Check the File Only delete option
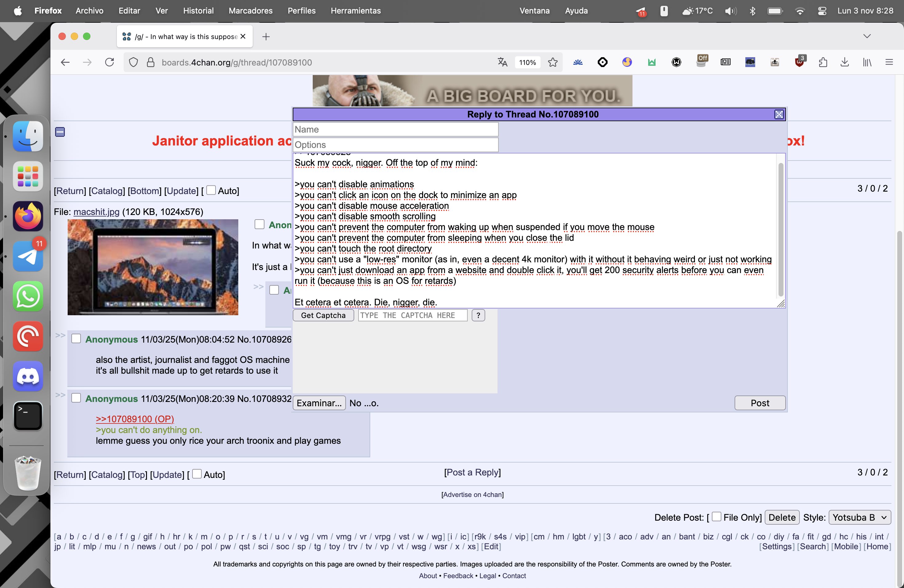The height and width of the screenshot is (588, 904). pyautogui.click(x=716, y=517)
